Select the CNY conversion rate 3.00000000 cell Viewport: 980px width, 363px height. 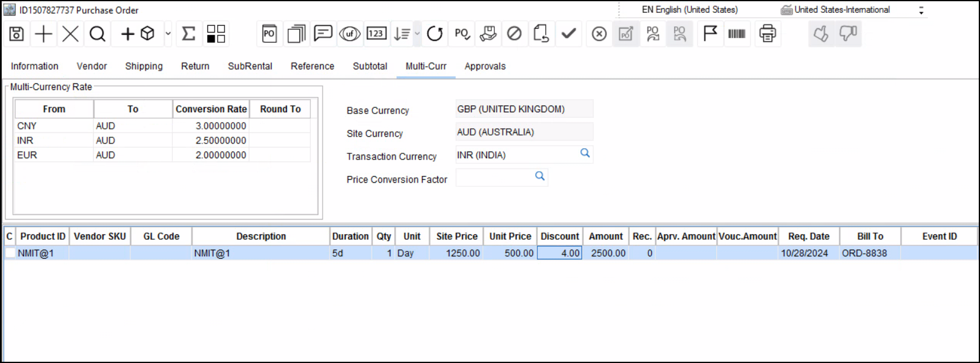click(x=211, y=126)
